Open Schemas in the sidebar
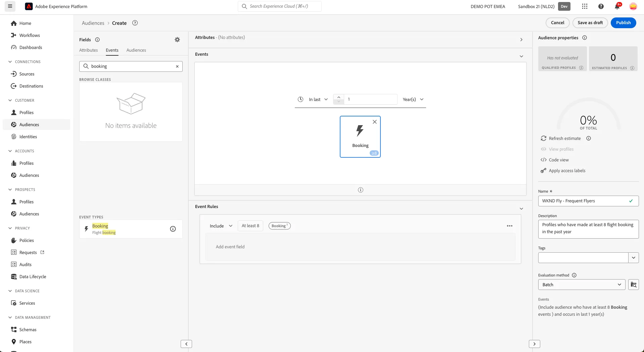This screenshot has width=644, height=352. click(x=28, y=330)
